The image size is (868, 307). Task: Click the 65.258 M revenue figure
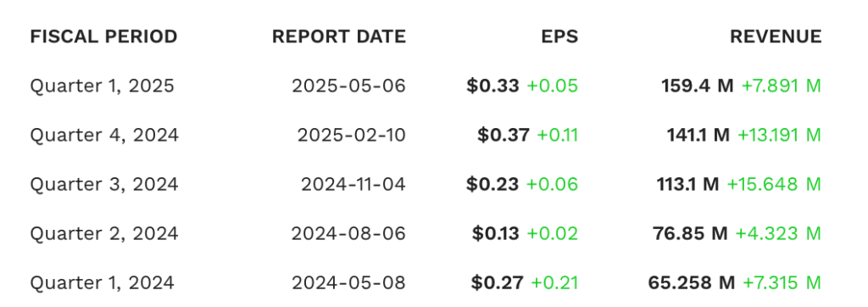(x=692, y=282)
